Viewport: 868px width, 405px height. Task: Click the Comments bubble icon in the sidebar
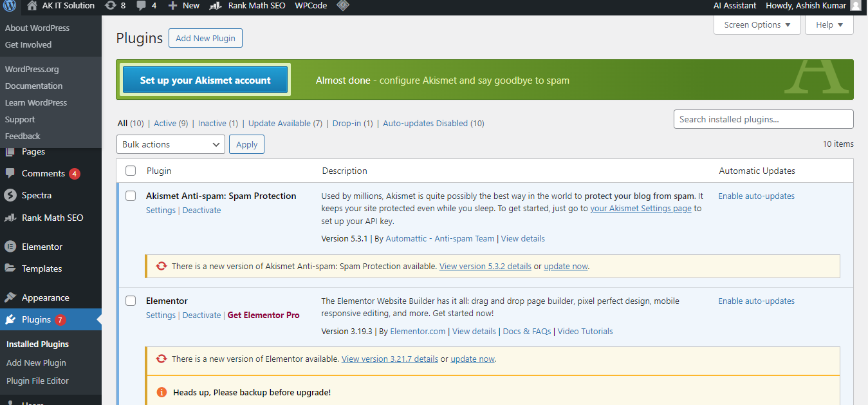point(10,174)
